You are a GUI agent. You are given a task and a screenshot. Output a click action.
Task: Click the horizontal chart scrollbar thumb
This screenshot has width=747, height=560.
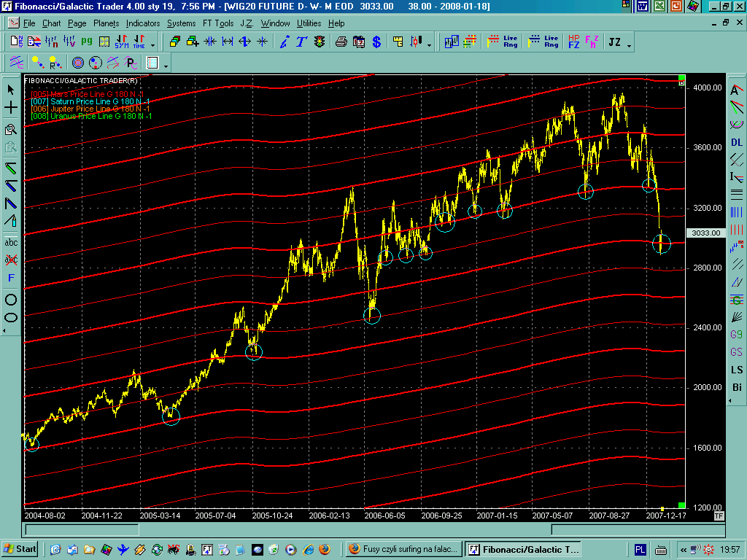81,529
